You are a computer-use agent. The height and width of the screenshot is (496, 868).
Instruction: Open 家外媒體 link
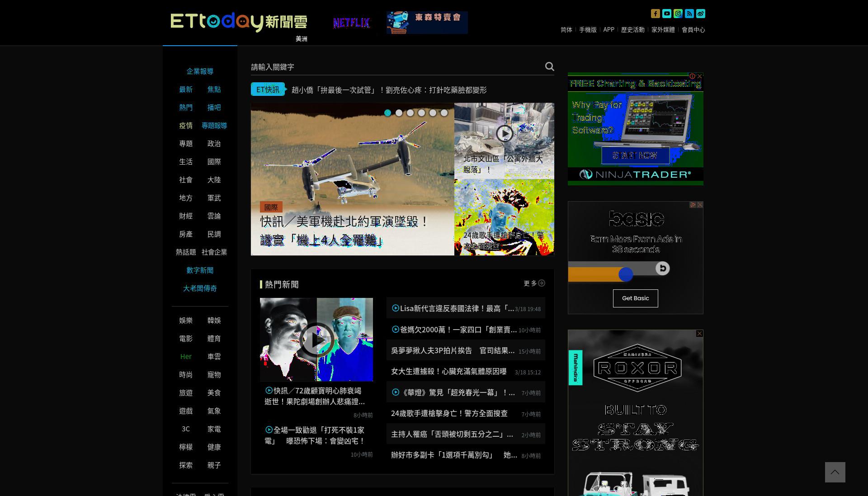pos(663,30)
